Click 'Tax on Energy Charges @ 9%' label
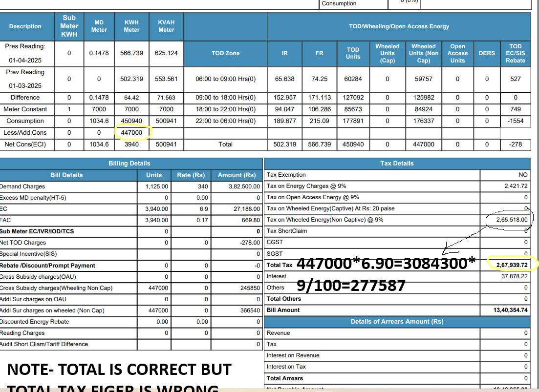This screenshot has width=539, height=392. pos(306,186)
